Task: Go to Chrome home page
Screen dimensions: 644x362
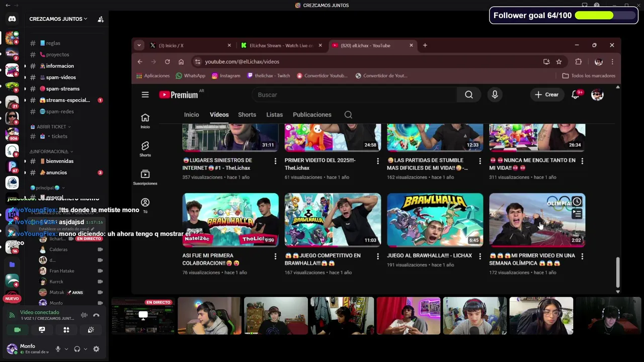Action: pos(181,61)
